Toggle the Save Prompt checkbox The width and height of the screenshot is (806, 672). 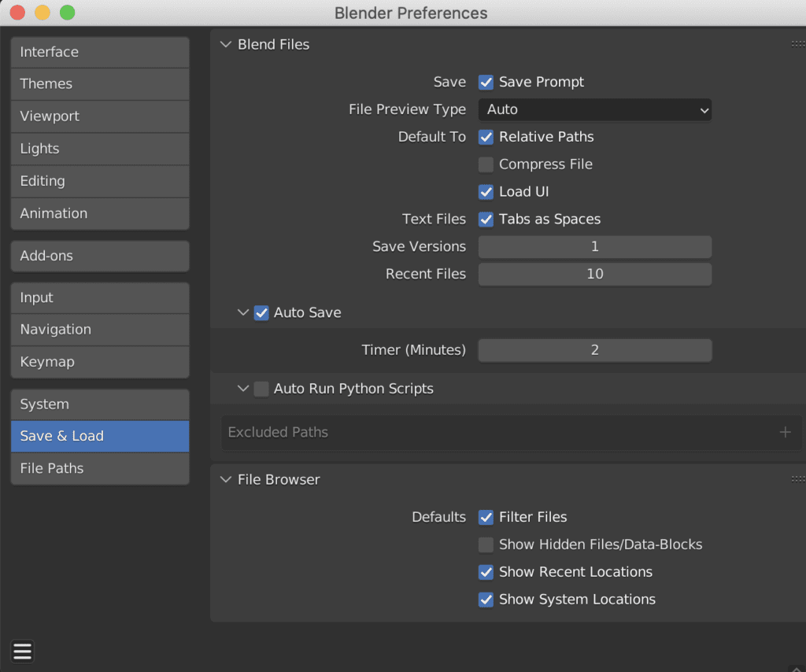click(486, 82)
